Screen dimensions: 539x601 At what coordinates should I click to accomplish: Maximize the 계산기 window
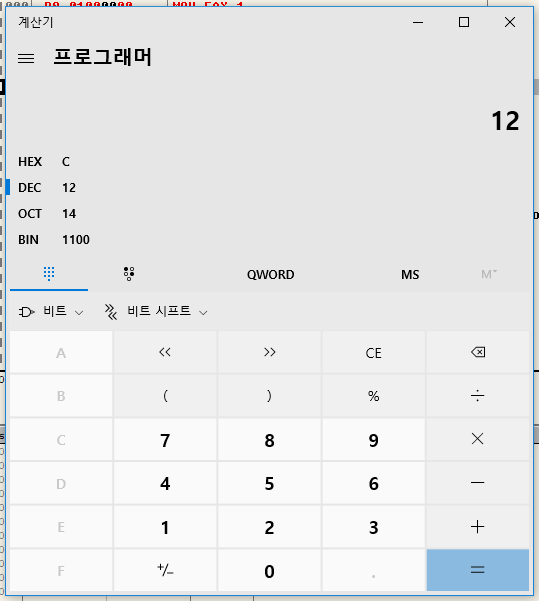(464, 22)
